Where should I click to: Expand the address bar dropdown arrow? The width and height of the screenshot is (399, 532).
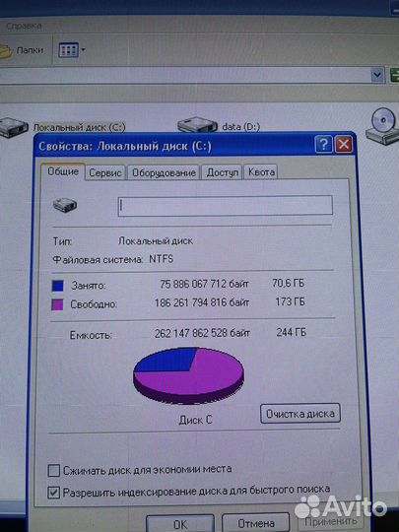click(377, 75)
